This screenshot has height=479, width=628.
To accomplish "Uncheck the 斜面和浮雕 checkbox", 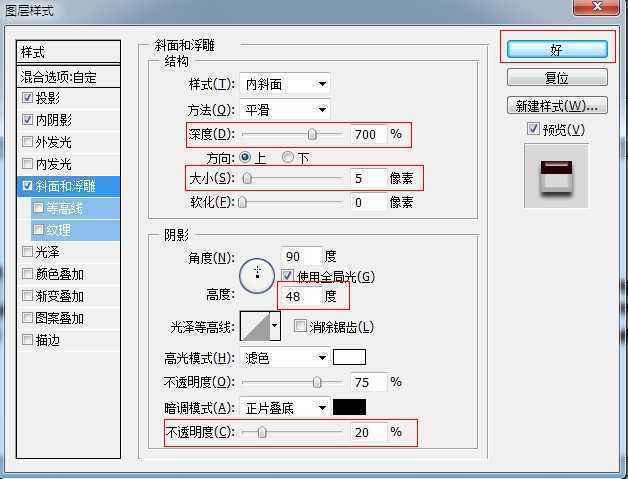I will tap(27, 185).
